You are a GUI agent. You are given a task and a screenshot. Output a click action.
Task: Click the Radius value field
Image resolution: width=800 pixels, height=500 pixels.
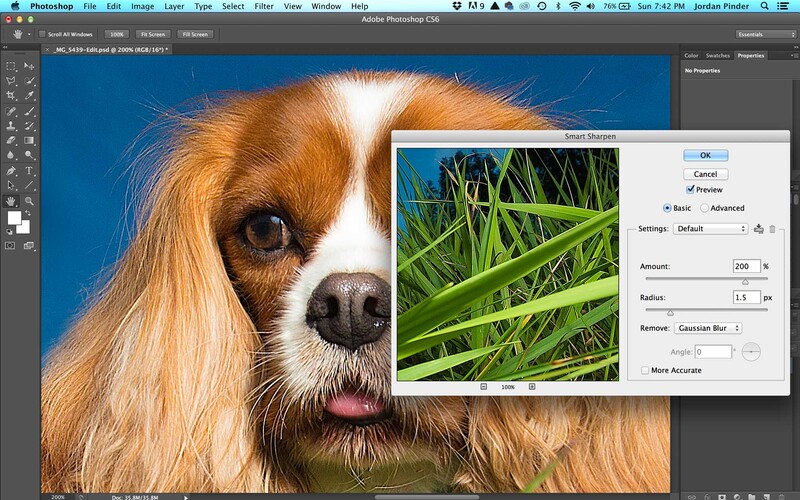746,297
